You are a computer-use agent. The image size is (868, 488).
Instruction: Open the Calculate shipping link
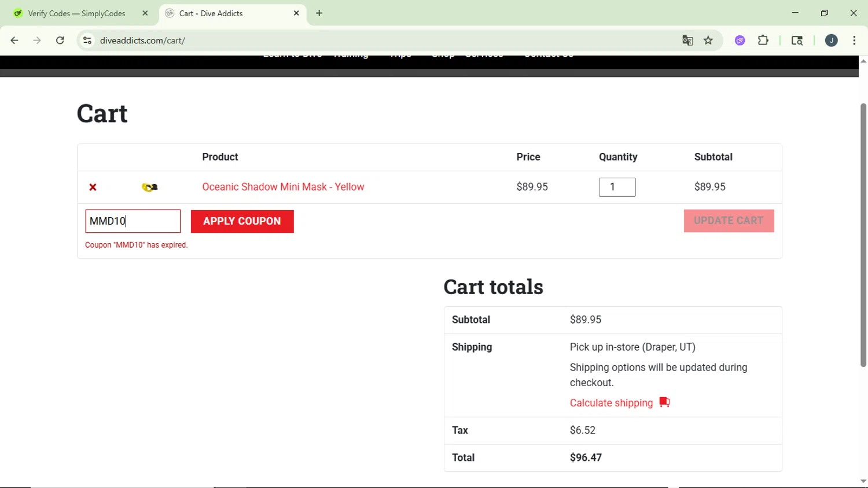(611, 403)
